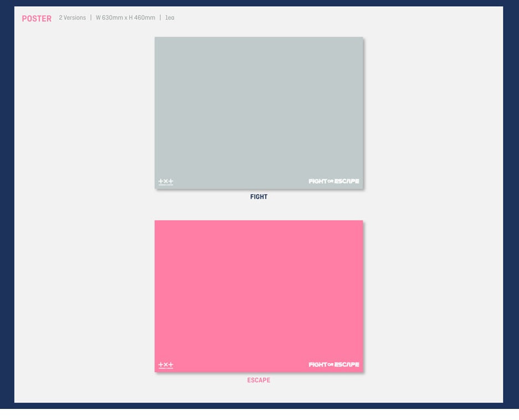The height and width of the screenshot is (420, 519).
Task: Click word FIGHT in pink poster's logo
Action: coord(317,365)
